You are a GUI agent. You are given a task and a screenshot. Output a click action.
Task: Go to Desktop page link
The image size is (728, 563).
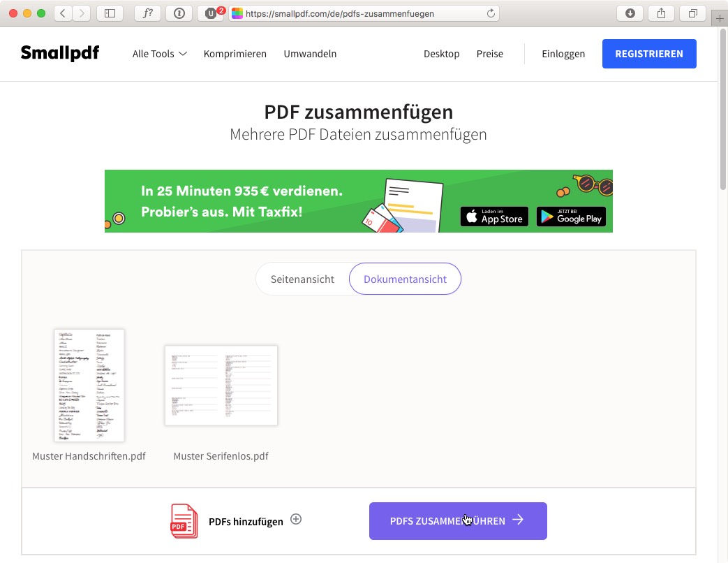[x=442, y=54]
